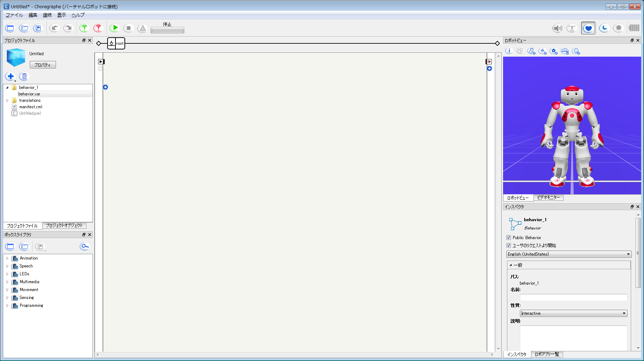Open the English (UnitedStates) language dropdown
644x361 pixels.
569,254
